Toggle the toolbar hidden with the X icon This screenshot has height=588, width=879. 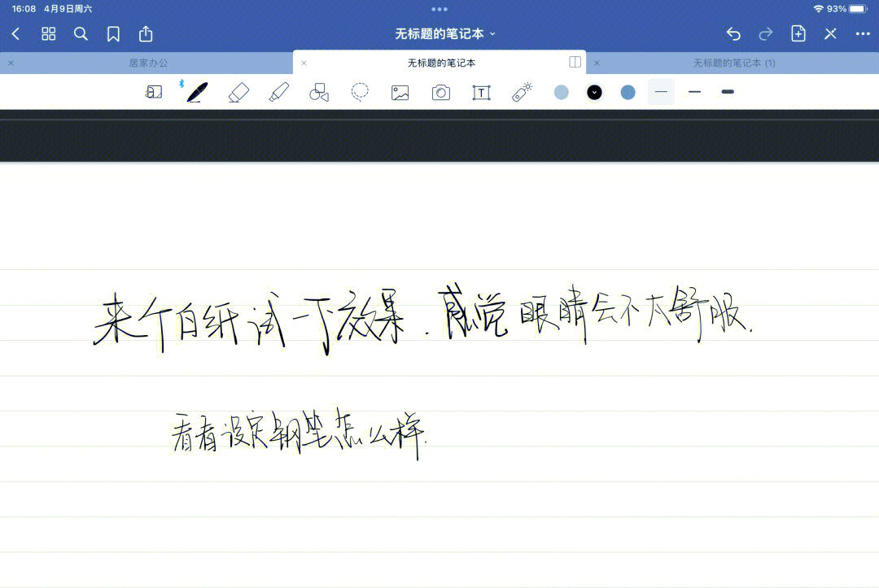tap(829, 33)
